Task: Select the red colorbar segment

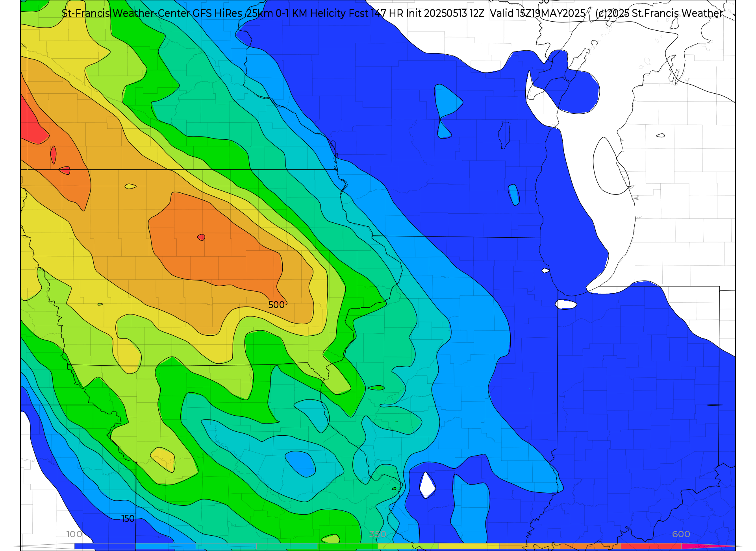Action: click(x=651, y=546)
